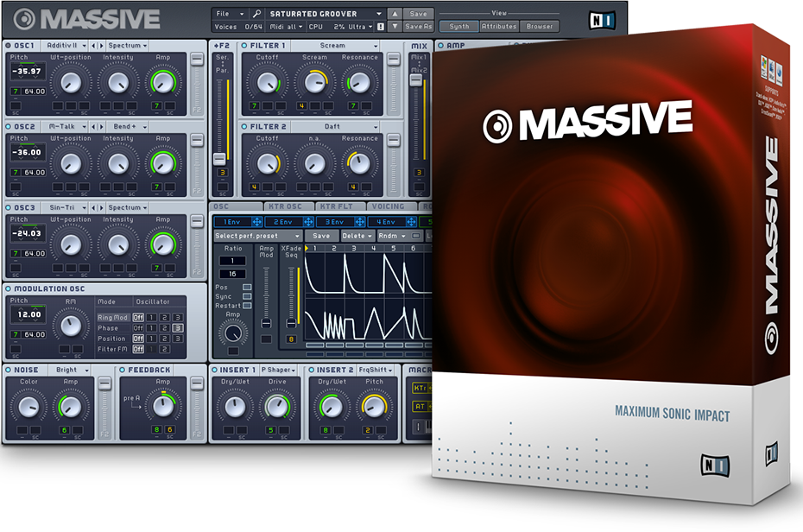Set Ring Mod to oscillator 1
The height and width of the screenshot is (532, 803).
(152, 318)
